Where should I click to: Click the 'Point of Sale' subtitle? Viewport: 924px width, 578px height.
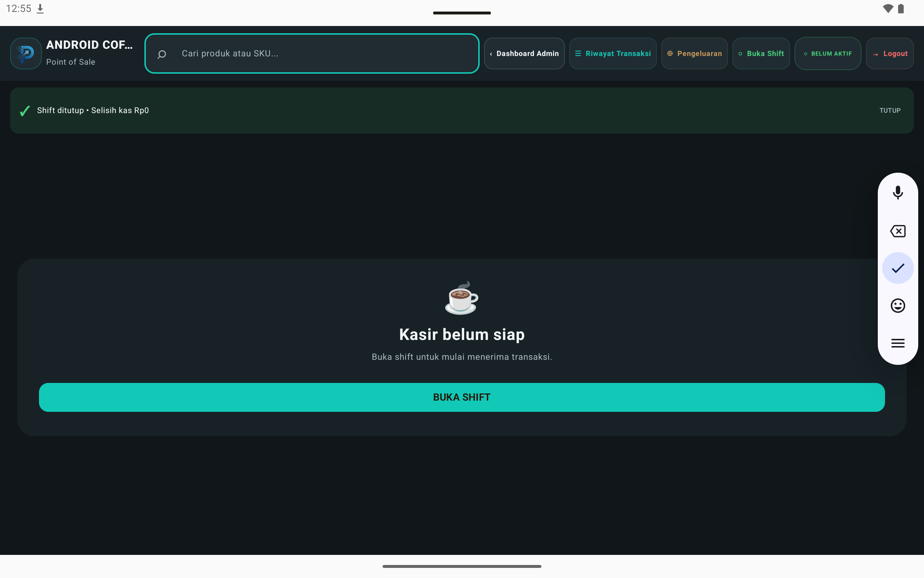pos(71,62)
